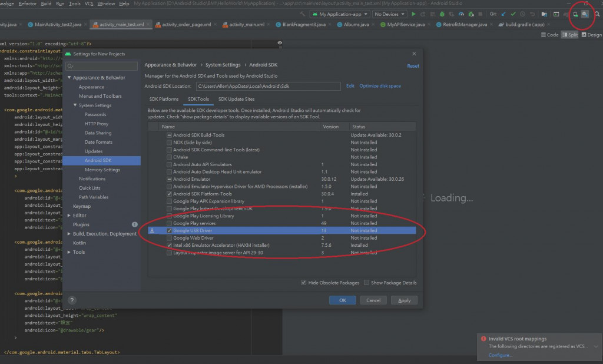The height and width of the screenshot is (364, 603).
Task: Click the Optimize disk space link
Action: 380,86
